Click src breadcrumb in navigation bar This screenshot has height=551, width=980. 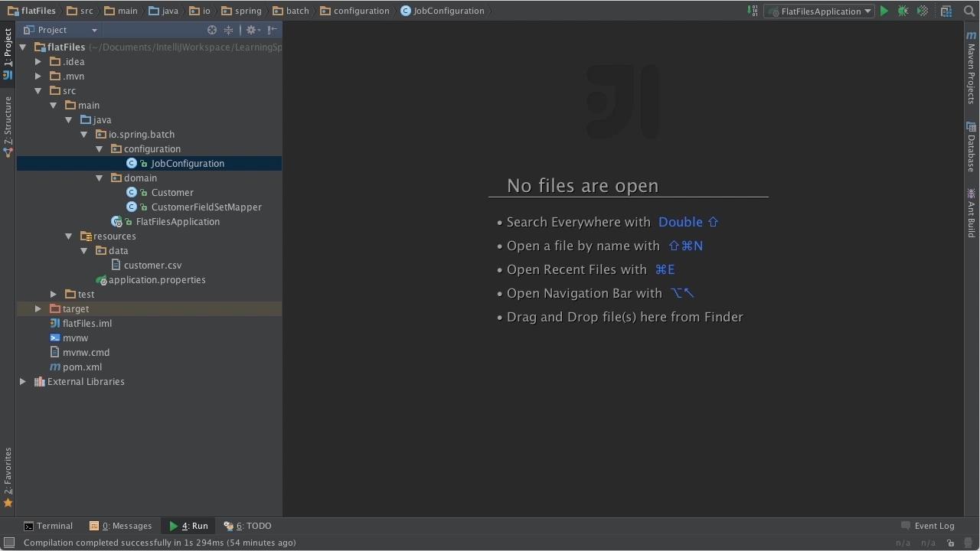pos(80,11)
